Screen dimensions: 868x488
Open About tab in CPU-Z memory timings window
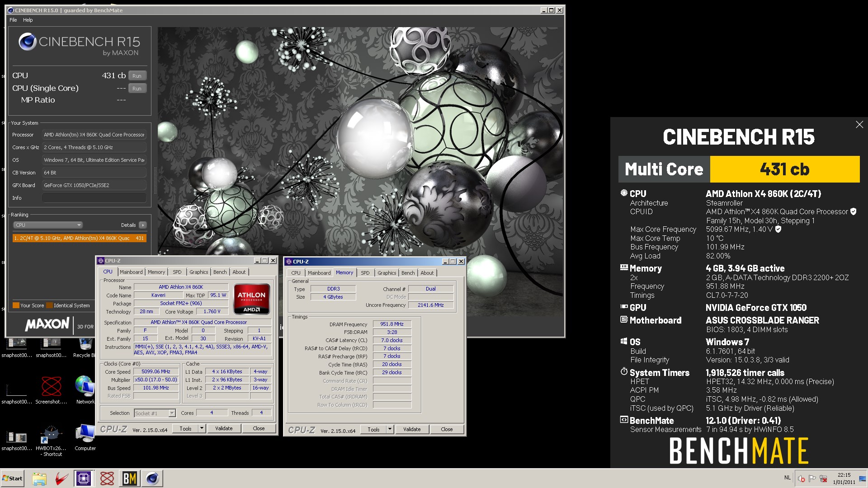click(427, 273)
